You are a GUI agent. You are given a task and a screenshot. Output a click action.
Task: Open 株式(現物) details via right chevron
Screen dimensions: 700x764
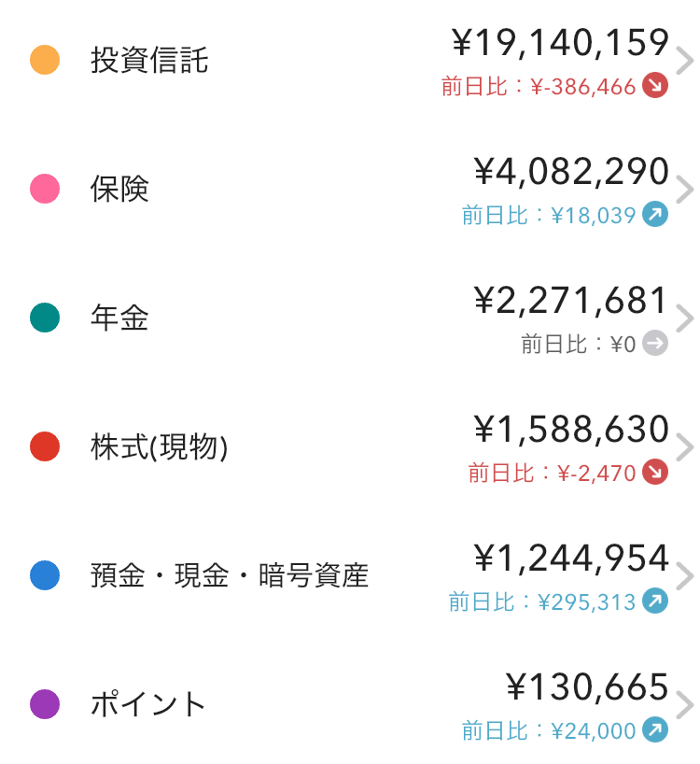tap(685, 448)
